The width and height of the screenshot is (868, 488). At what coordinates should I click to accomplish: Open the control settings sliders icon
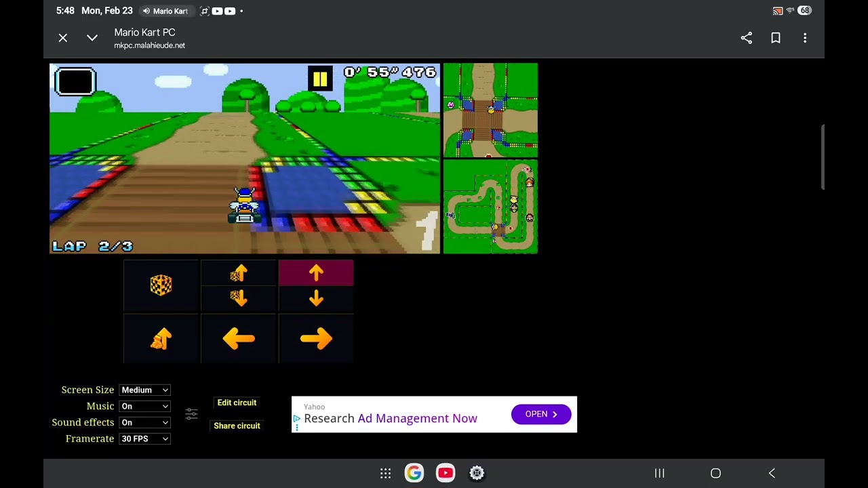point(192,413)
